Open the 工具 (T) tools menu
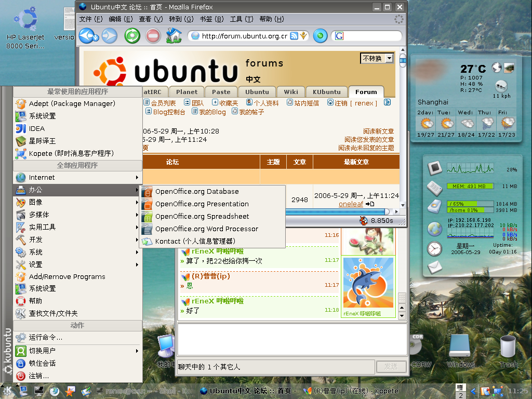The image size is (532, 399). (242, 19)
